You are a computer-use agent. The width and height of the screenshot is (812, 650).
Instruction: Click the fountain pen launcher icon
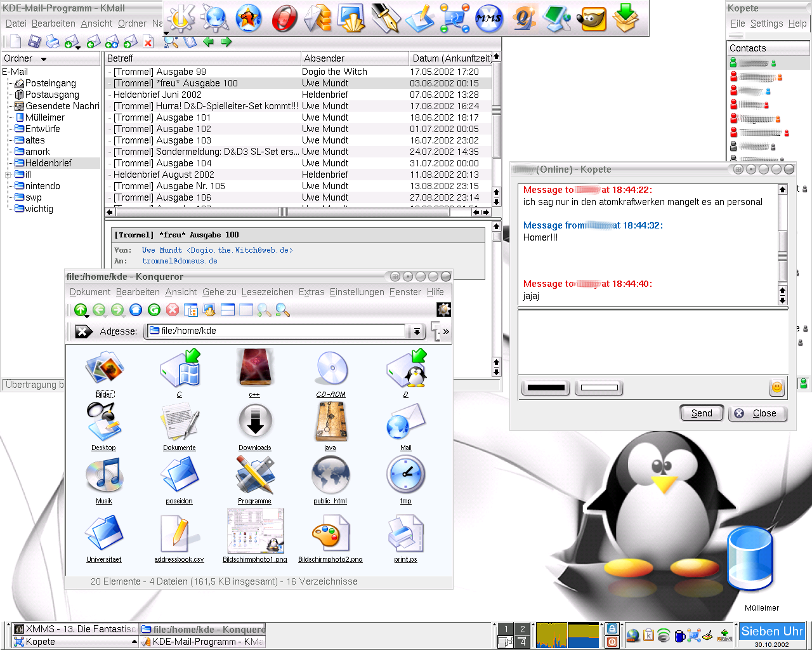click(385, 18)
